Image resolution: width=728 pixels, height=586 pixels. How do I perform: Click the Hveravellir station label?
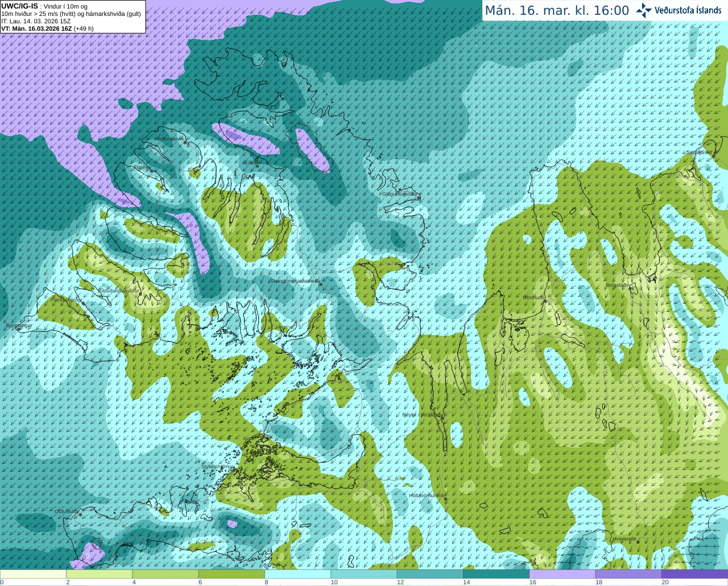(624, 538)
